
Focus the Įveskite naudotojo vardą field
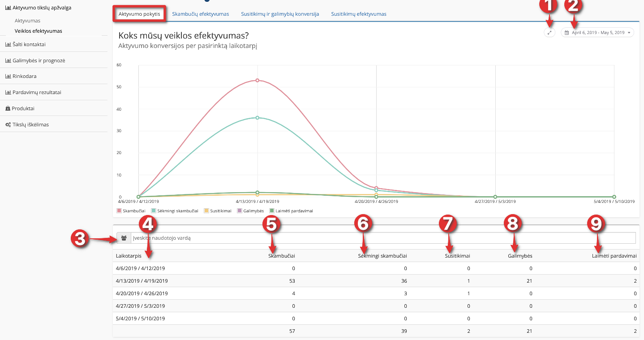383,238
